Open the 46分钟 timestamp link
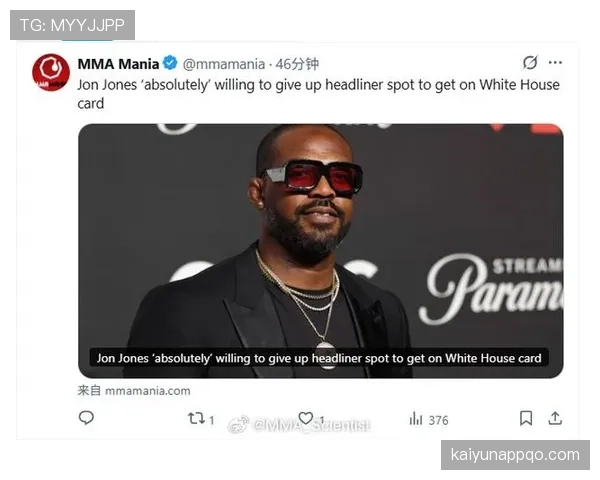Viewport: 600px width, 480px height. (297, 64)
